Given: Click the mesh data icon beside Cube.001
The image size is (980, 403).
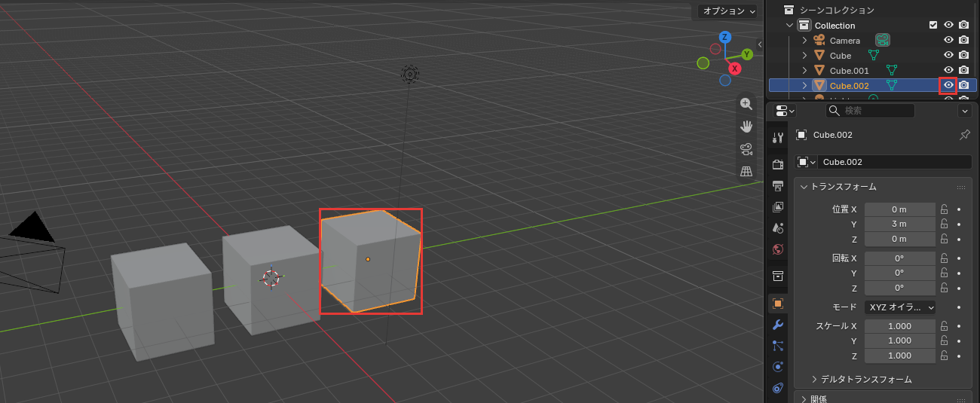Looking at the screenshot, I should 892,70.
